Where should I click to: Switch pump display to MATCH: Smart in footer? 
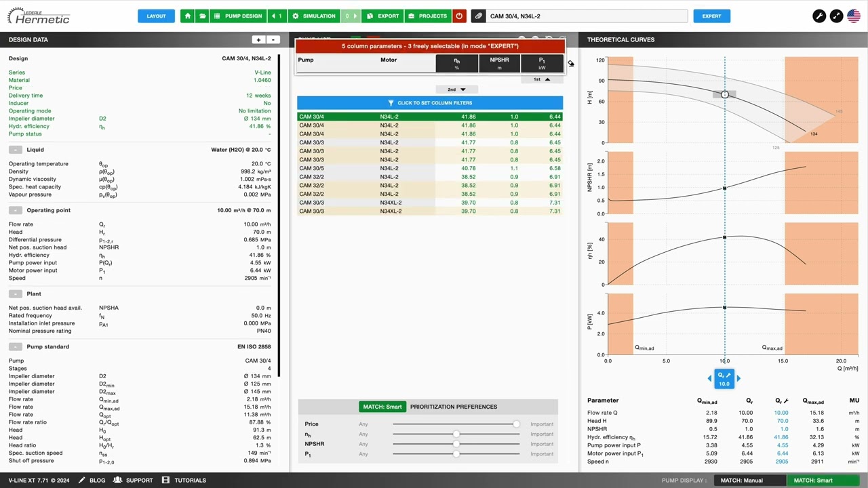[x=823, y=481]
